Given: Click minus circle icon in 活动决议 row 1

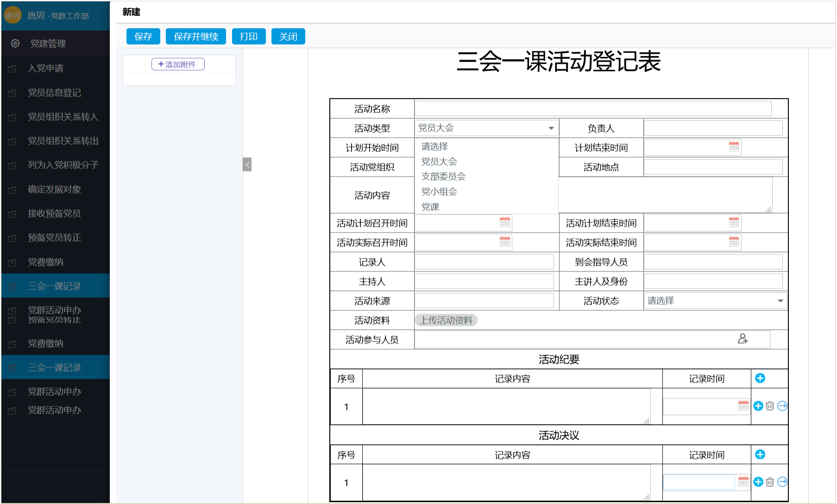Looking at the screenshot, I should [782, 482].
